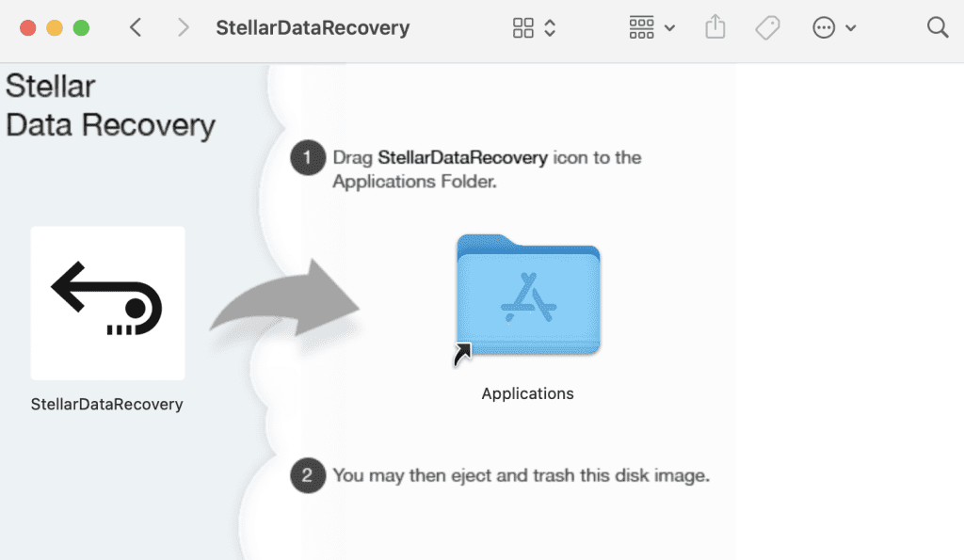Navigate forward using the forward arrow
The height and width of the screenshot is (560, 964).
click(x=183, y=27)
